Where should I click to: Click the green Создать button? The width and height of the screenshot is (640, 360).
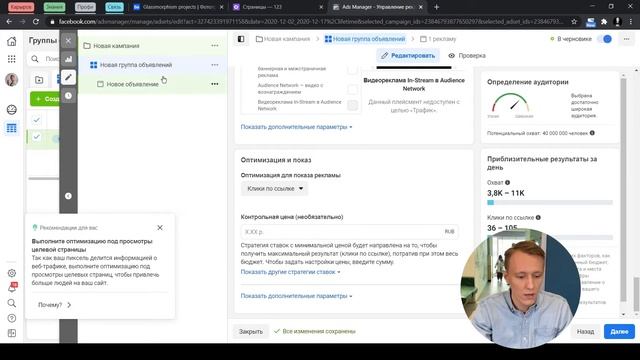(45, 99)
